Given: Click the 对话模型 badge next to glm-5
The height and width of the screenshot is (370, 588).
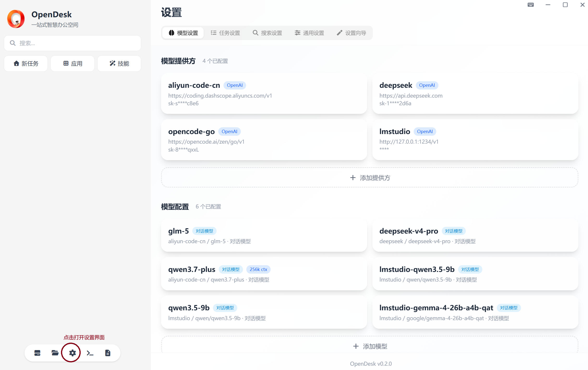Looking at the screenshot, I should 204,231.
